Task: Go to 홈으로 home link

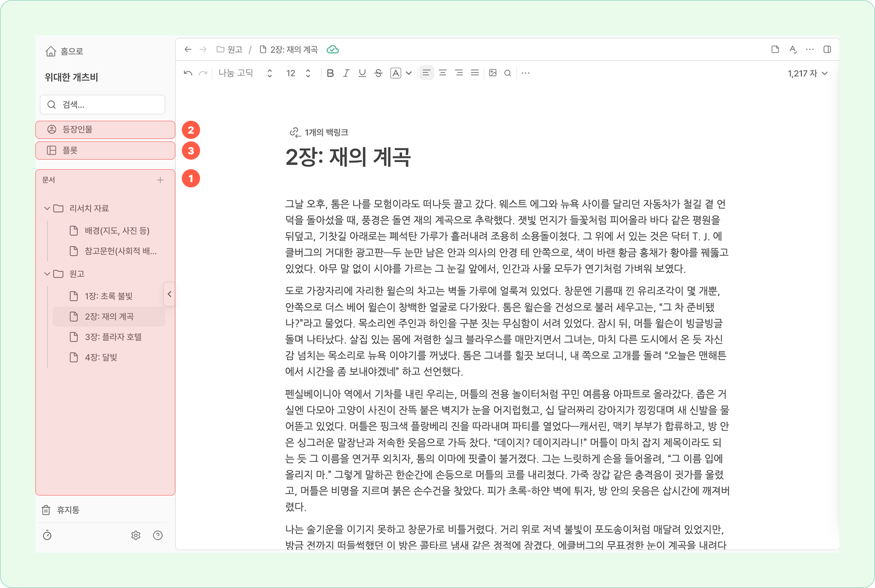Action: pyautogui.click(x=64, y=51)
